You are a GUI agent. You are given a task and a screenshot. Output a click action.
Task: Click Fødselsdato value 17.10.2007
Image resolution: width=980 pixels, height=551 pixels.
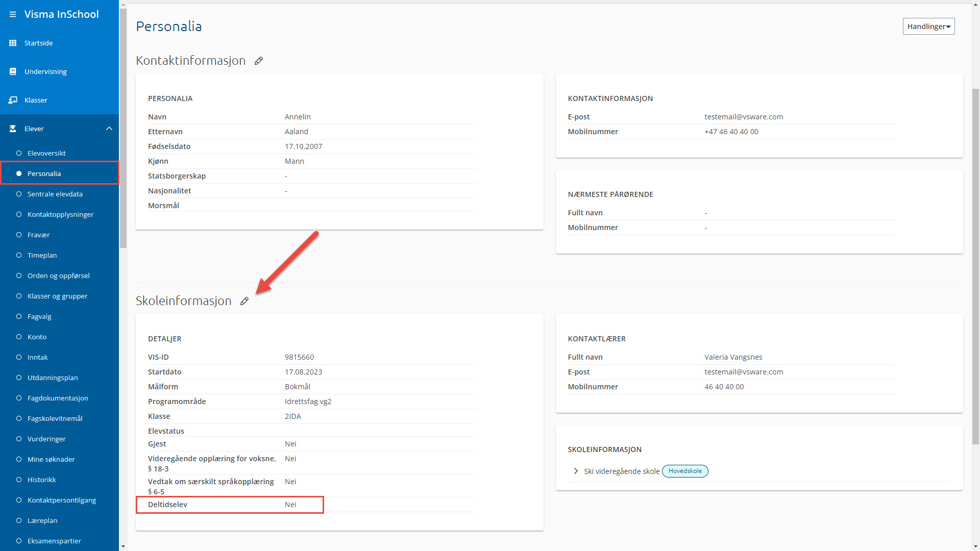(304, 146)
